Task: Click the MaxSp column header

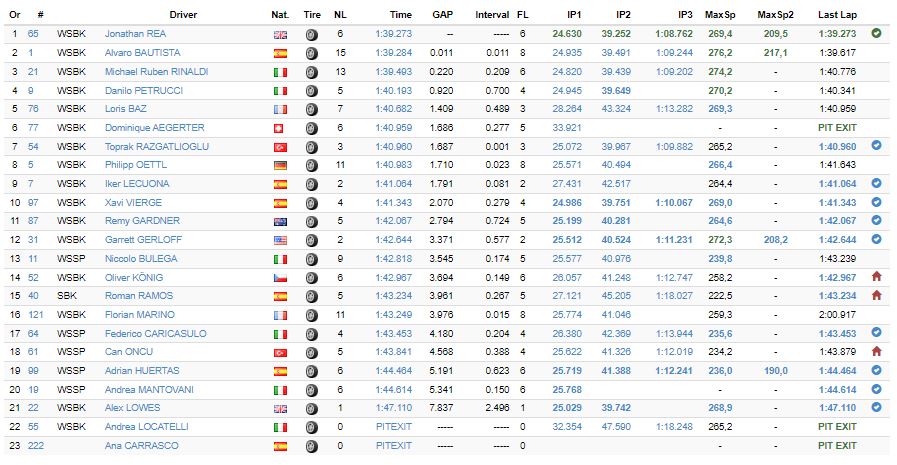Action: (x=720, y=15)
